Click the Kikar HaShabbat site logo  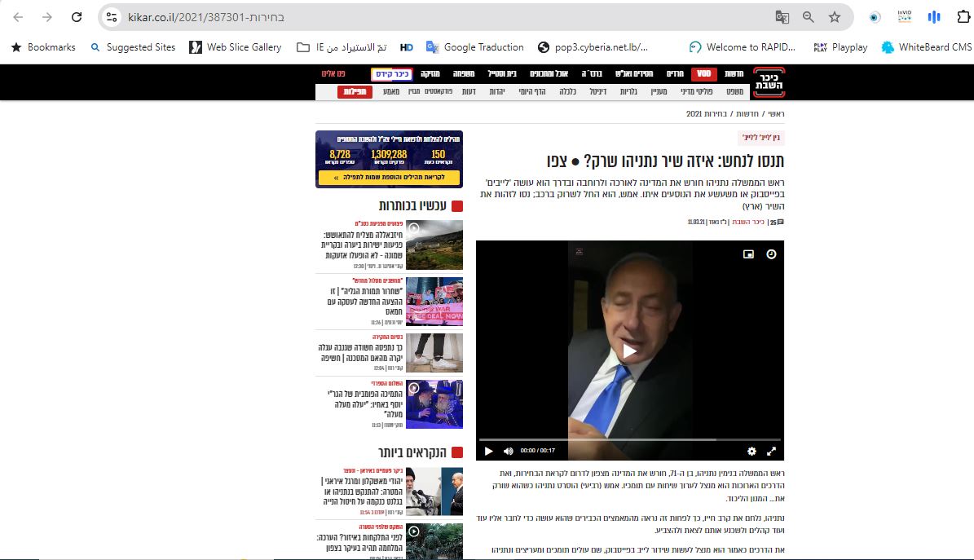[x=769, y=82]
